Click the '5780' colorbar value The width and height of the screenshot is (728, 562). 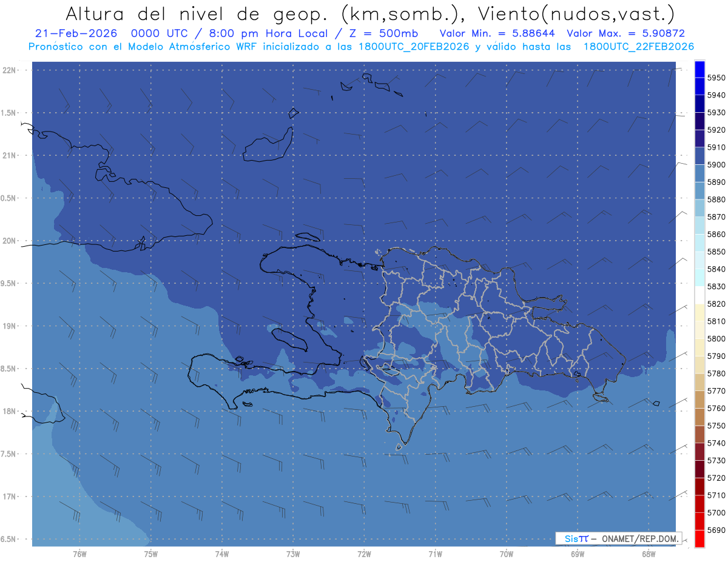716,373
